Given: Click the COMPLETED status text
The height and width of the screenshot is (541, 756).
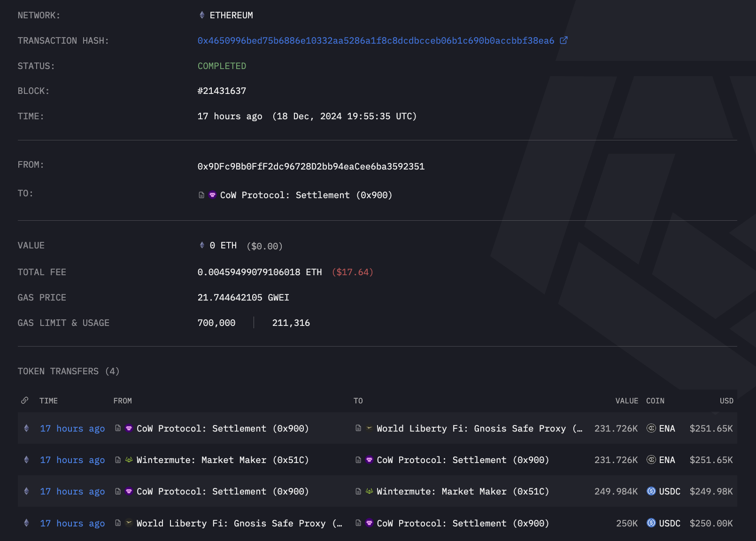Looking at the screenshot, I should pyautogui.click(x=222, y=66).
